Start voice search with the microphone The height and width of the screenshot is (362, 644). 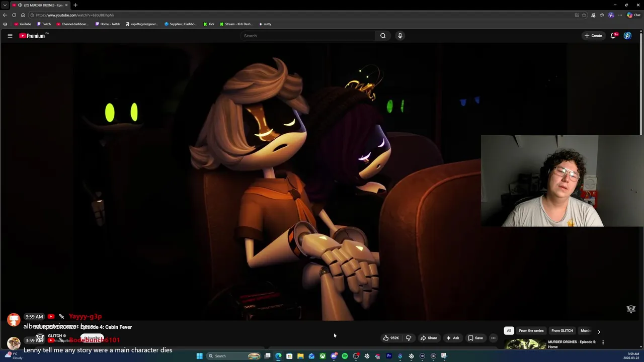(400, 36)
